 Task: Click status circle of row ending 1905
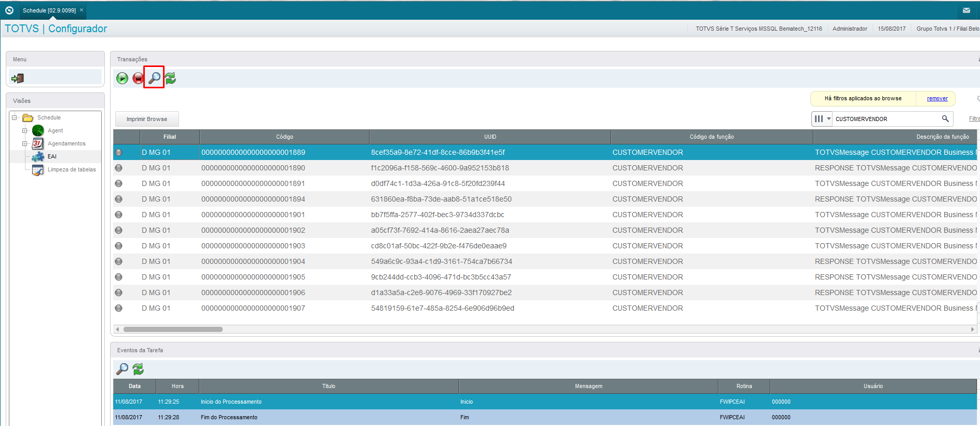tap(119, 277)
